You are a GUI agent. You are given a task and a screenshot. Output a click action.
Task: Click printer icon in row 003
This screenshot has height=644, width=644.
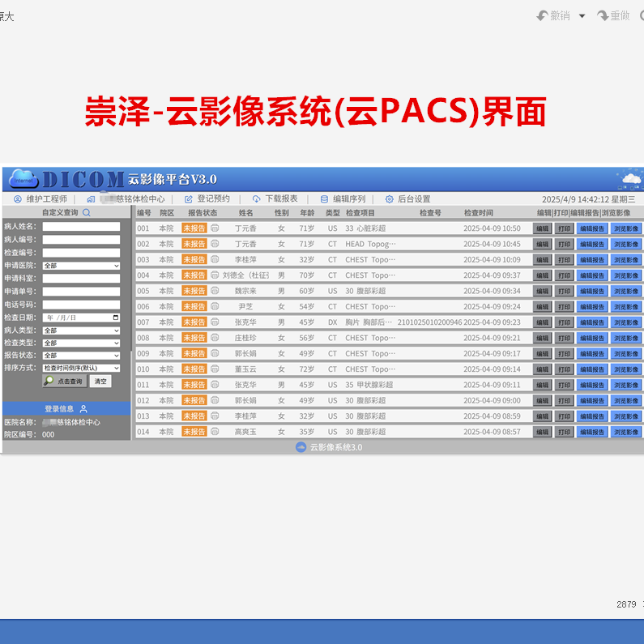tap(215, 259)
